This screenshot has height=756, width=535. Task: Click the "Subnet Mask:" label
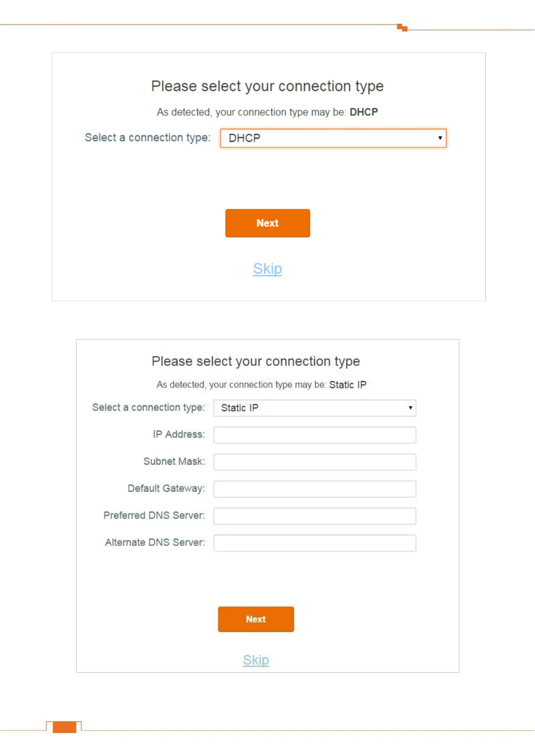pos(174,462)
